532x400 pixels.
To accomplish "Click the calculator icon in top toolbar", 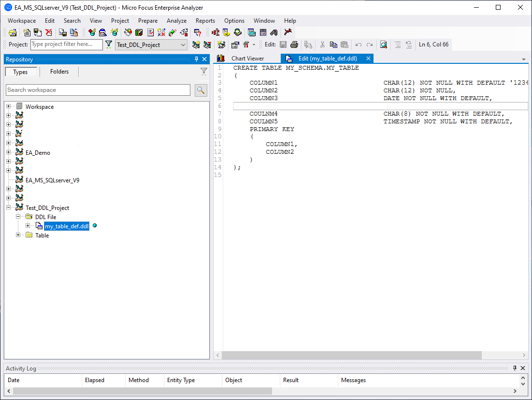I will pos(263,32).
